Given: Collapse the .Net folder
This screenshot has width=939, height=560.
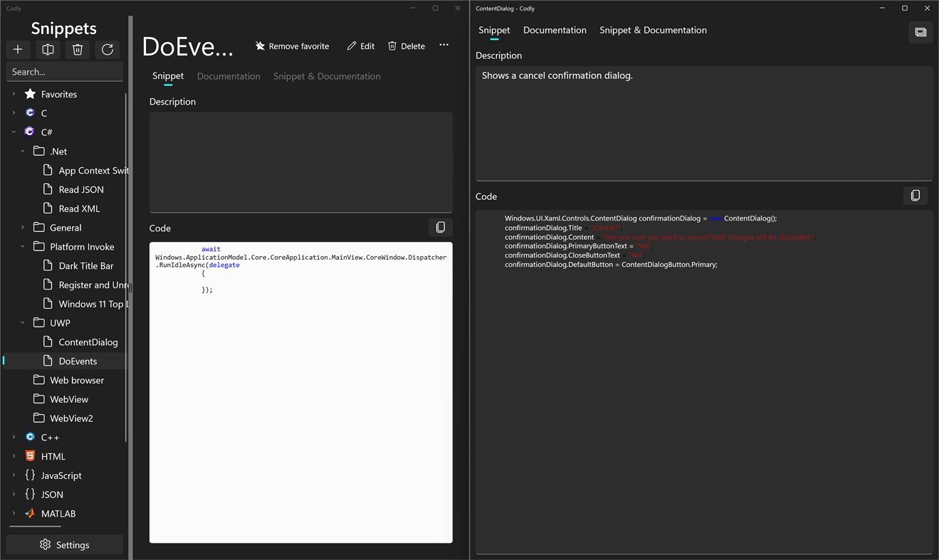Looking at the screenshot, I should (x=23, y=151).
